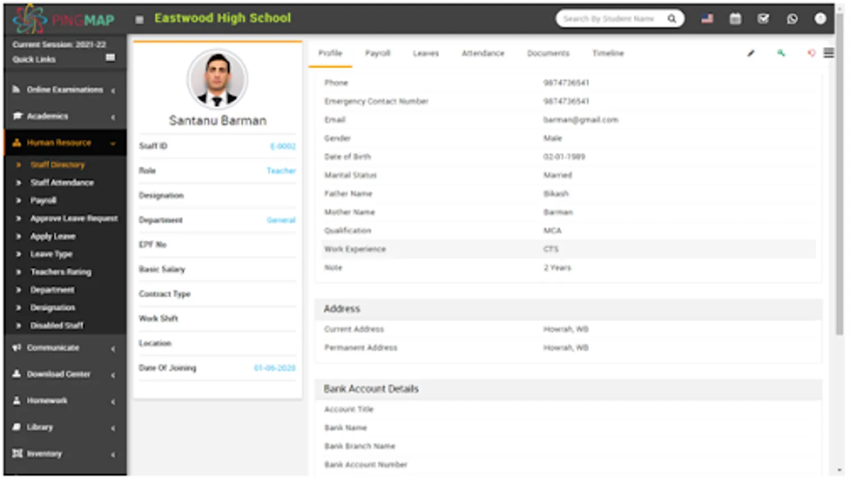Viewport: 863px width, 504px height.
Task: Expand the Inventory menu arrow
Action: [x=113, y=455]
